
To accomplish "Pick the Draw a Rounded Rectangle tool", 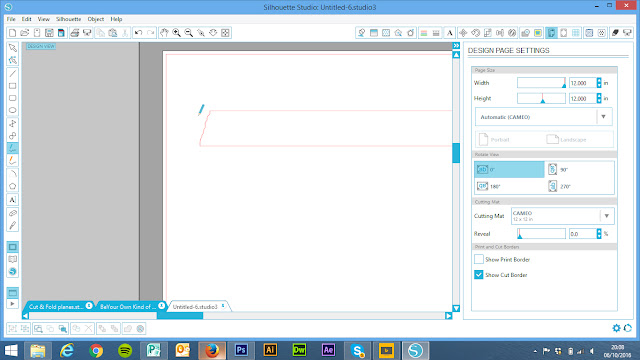I will [13, 98].
